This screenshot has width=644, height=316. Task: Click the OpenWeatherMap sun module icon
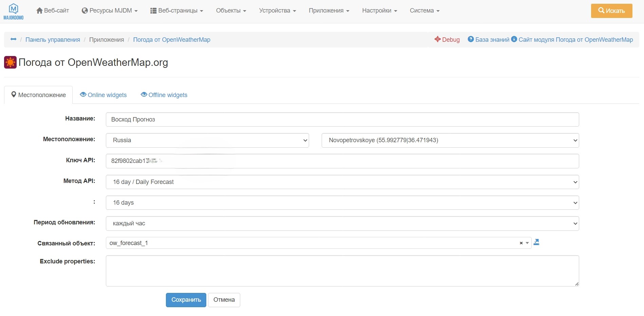pos(10,62)
